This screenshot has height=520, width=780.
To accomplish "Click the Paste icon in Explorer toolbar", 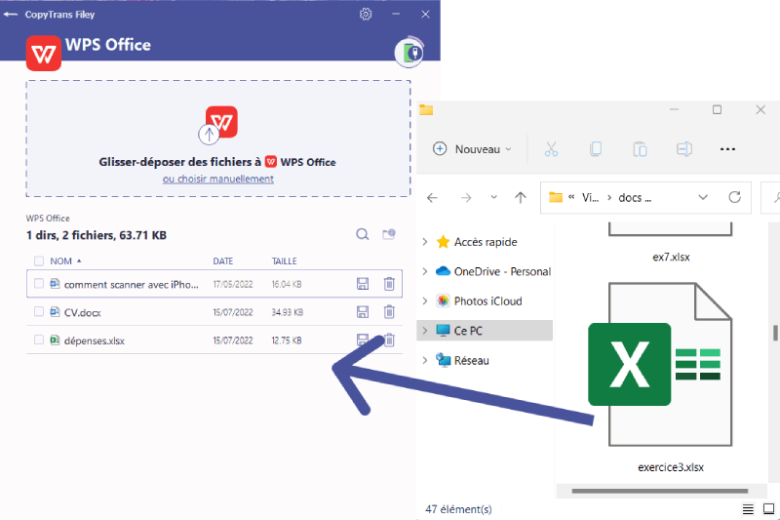I will (x=640, y=149).
